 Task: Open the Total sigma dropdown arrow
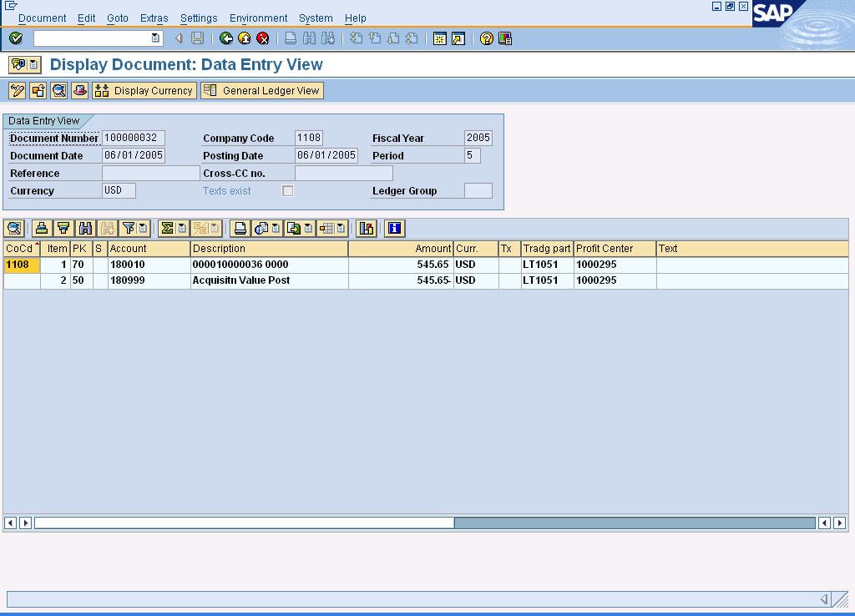tap(182, 229)
